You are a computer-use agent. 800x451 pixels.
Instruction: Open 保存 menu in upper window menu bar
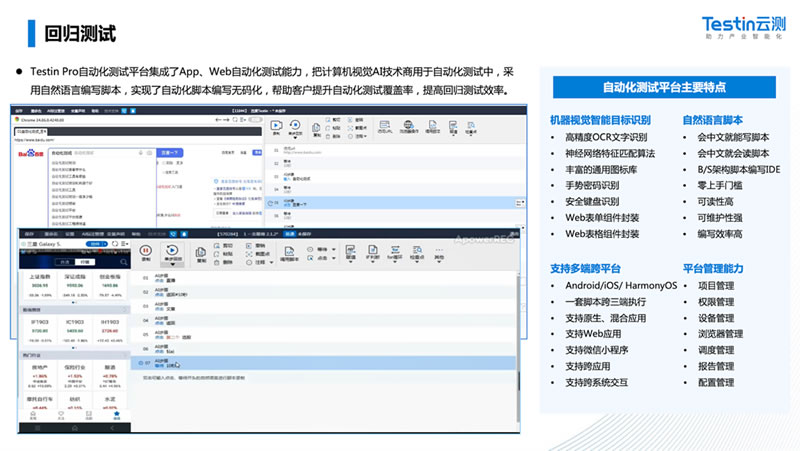[x=19, y=110]
